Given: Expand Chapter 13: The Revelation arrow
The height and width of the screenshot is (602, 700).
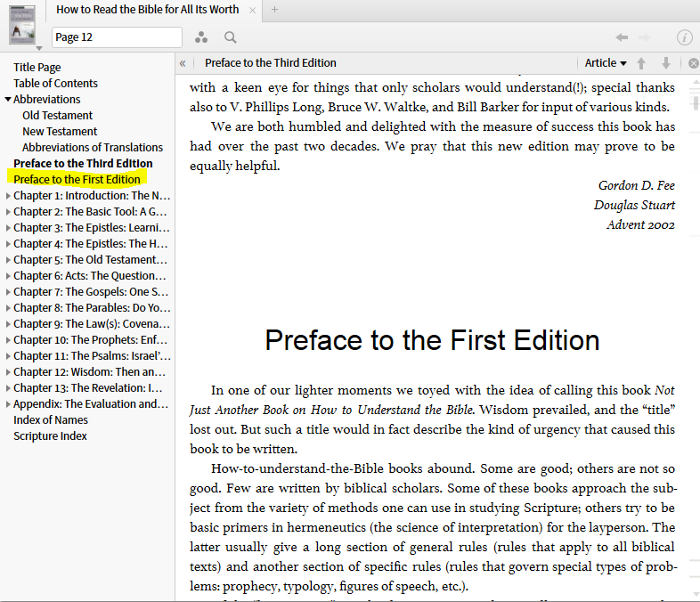Looking at the screenshot, I should (x=8, y=388).
